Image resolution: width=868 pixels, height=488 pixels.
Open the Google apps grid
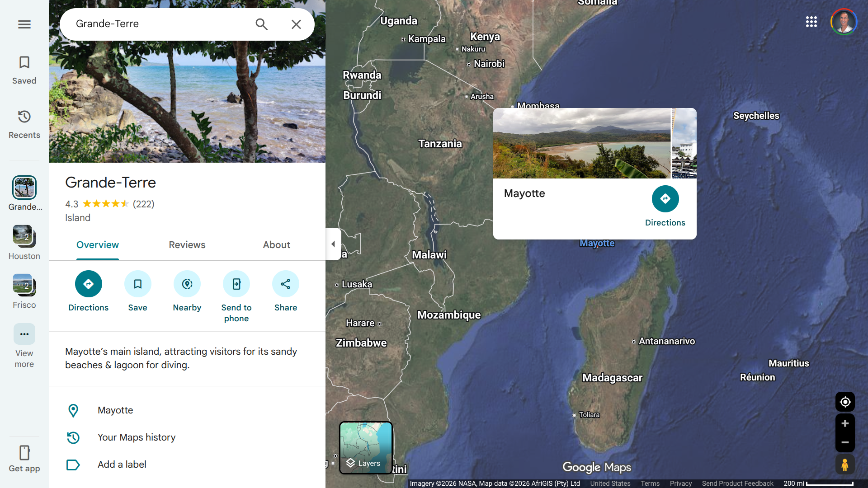tap(811, 22)
